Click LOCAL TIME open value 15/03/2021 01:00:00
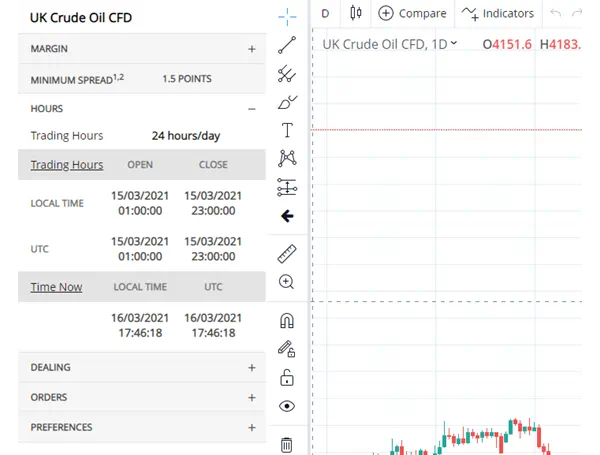 click(140, 203)
